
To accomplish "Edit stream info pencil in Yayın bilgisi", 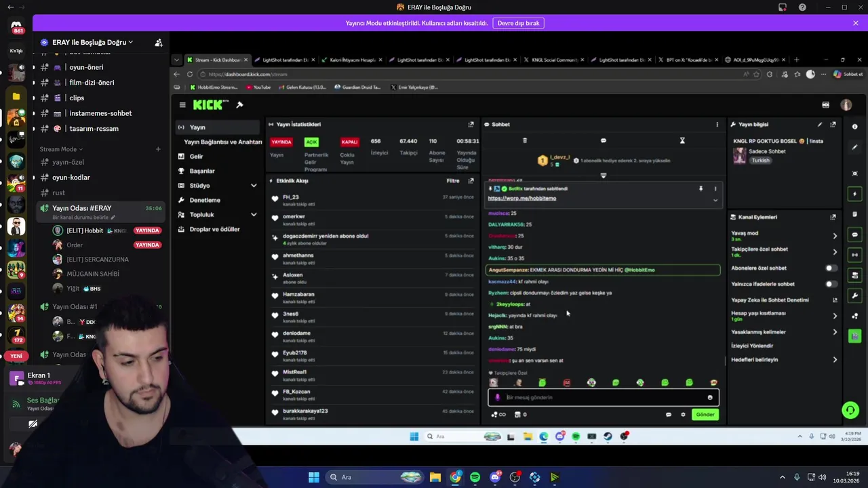I will [820, 125].
